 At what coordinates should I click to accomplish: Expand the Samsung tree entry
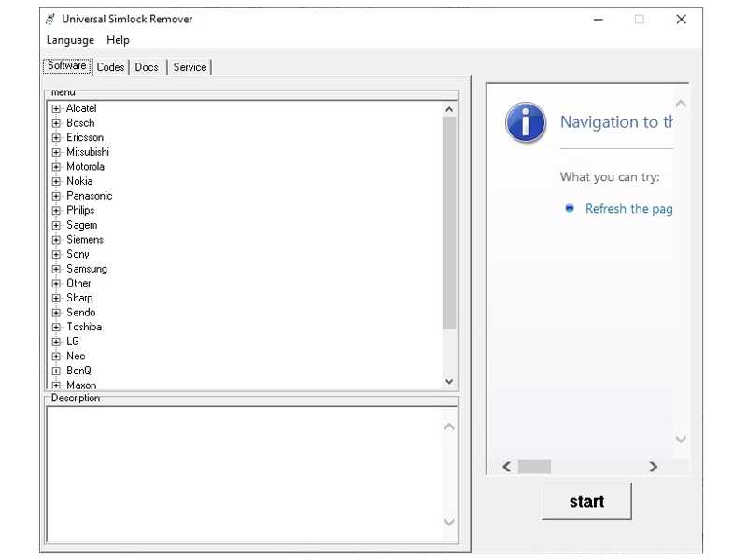click(x=57, y=269)
